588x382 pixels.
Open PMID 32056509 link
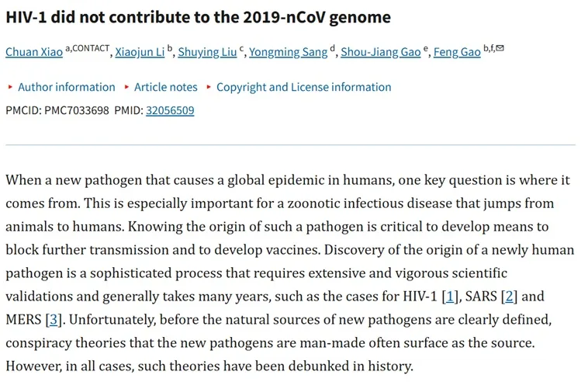[170, 110]
